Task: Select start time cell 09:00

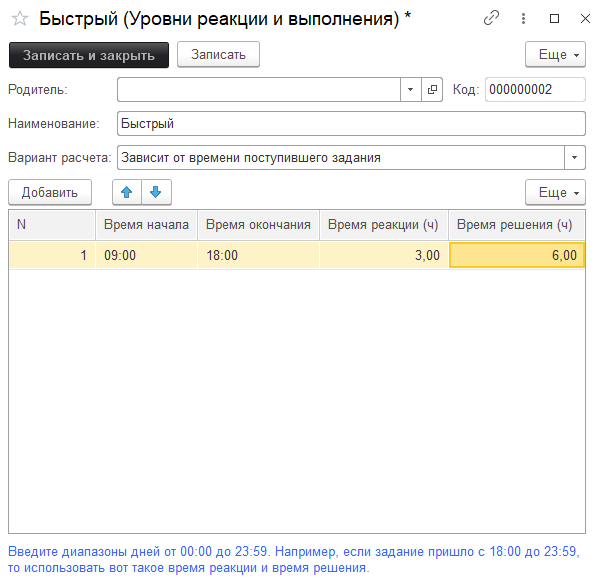Action: [x=146, y=255]
